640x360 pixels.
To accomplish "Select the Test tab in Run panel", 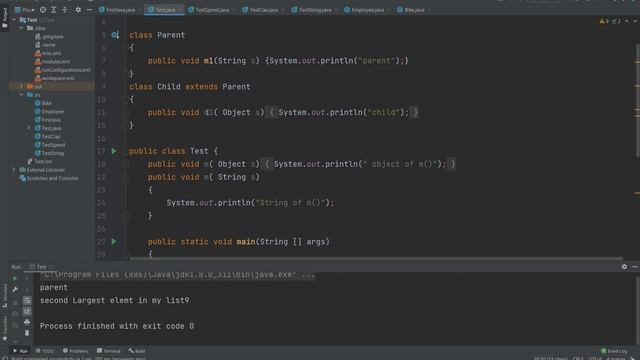I will point(41,267).
